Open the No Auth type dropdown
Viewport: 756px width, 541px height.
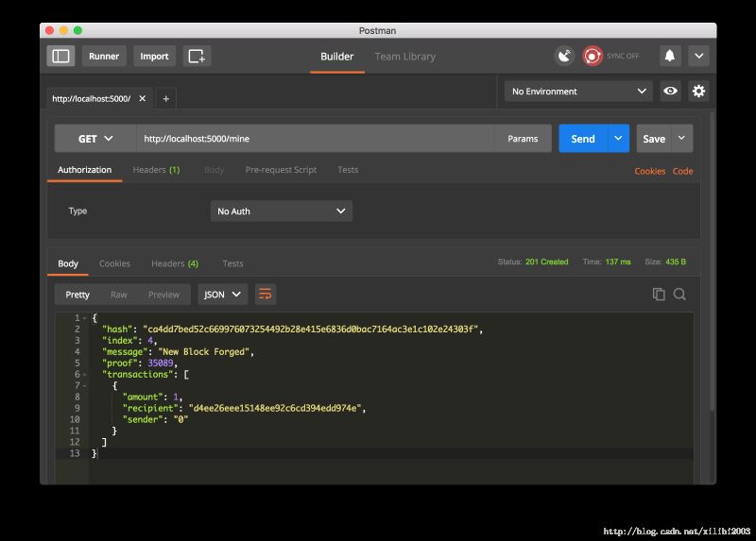click(281, 211)
